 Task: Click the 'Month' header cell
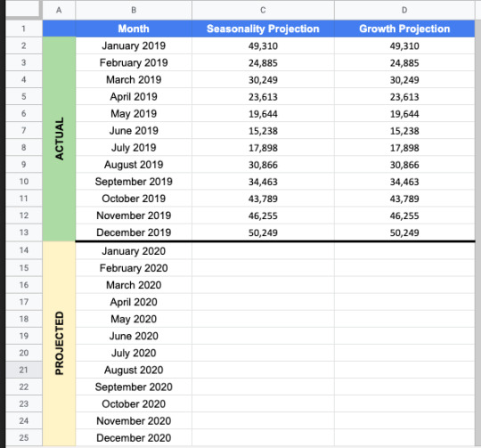(134, 29)
